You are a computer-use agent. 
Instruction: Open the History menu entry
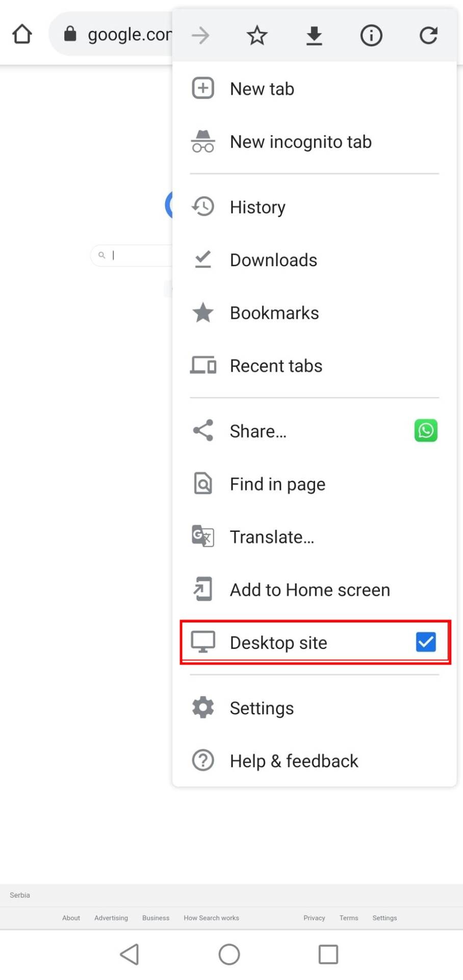pos(258,207)
